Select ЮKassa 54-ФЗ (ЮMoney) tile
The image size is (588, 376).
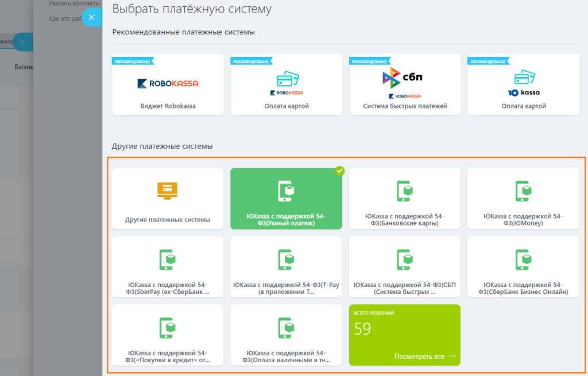(x=523, y=199)
